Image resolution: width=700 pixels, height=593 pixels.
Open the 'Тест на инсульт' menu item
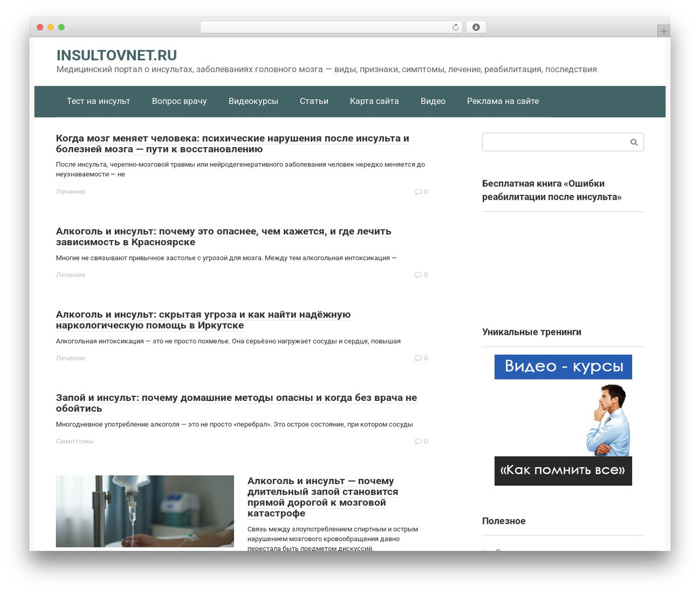coord(98,101)
